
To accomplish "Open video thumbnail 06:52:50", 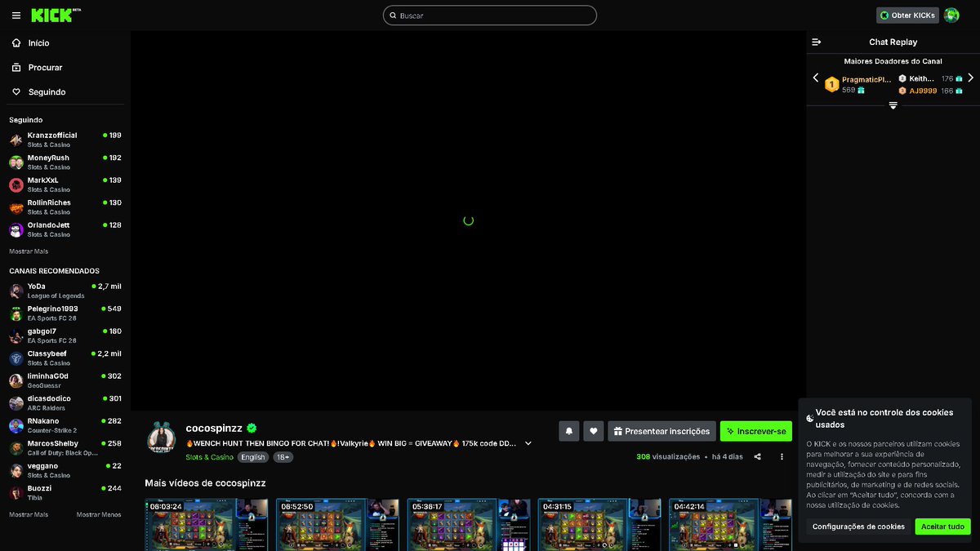I will pos(337,525).
